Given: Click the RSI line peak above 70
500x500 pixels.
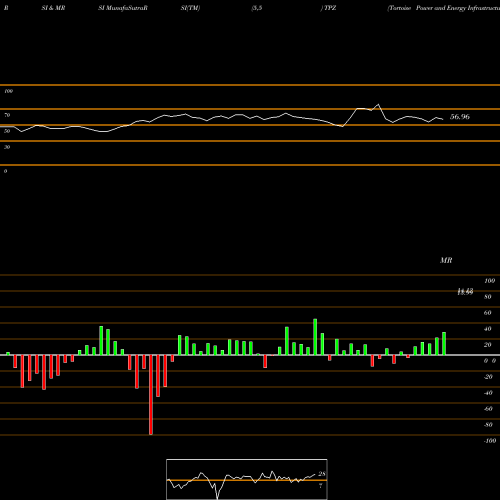Looking at the screenshot, I should click(378, 105).
